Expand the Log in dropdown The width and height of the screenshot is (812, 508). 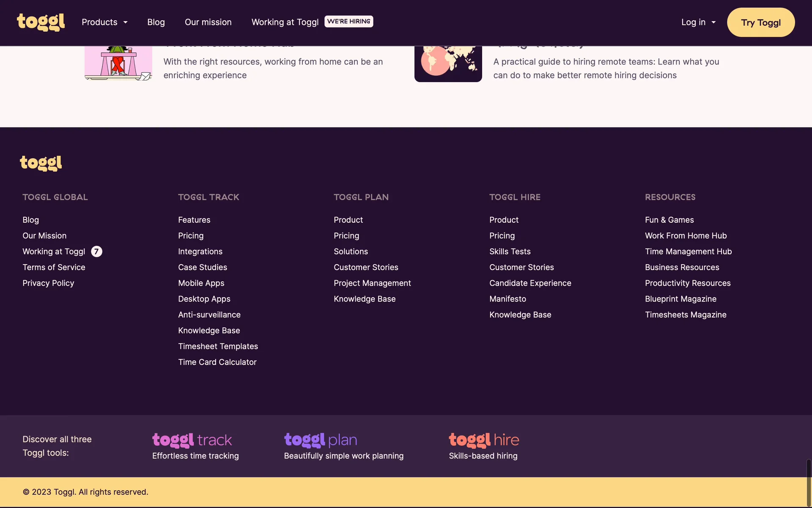click(698, 22)
